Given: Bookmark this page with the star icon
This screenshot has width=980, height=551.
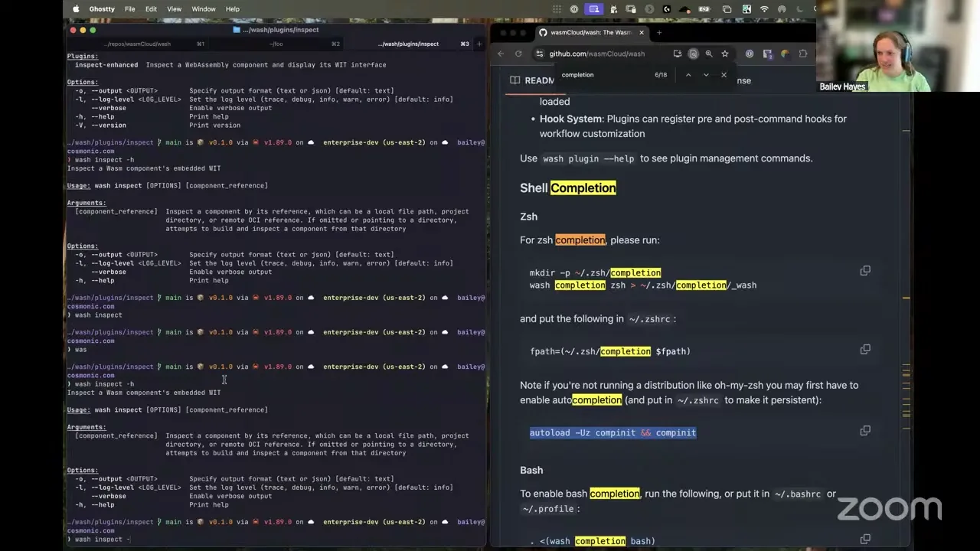Looking at the screenshot, I should [724, 54].
